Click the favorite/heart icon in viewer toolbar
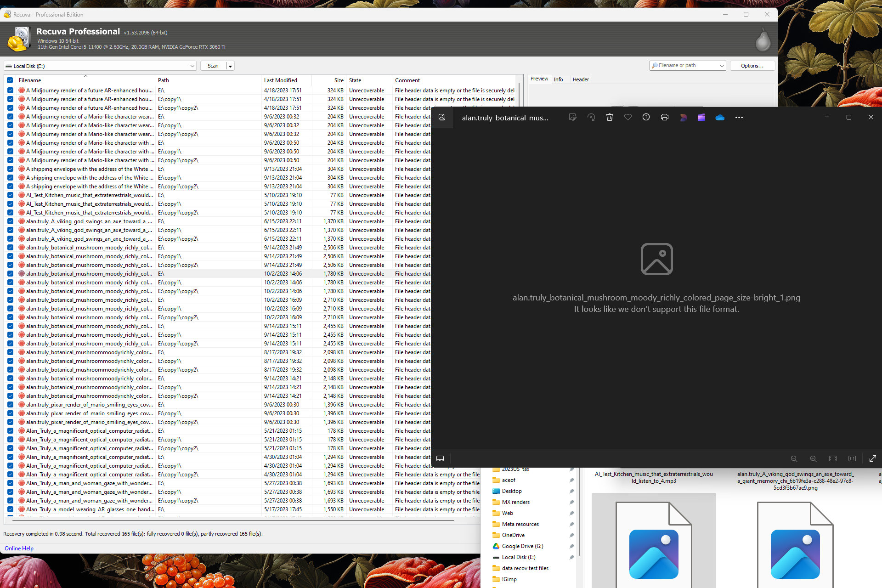The image size is (882, 588). click(628, 118)
